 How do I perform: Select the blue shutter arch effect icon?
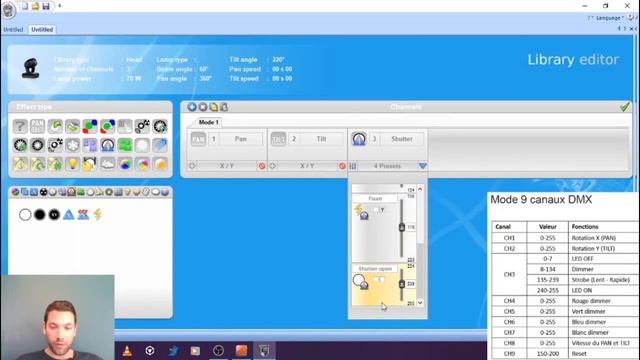[x=108, y=145]
